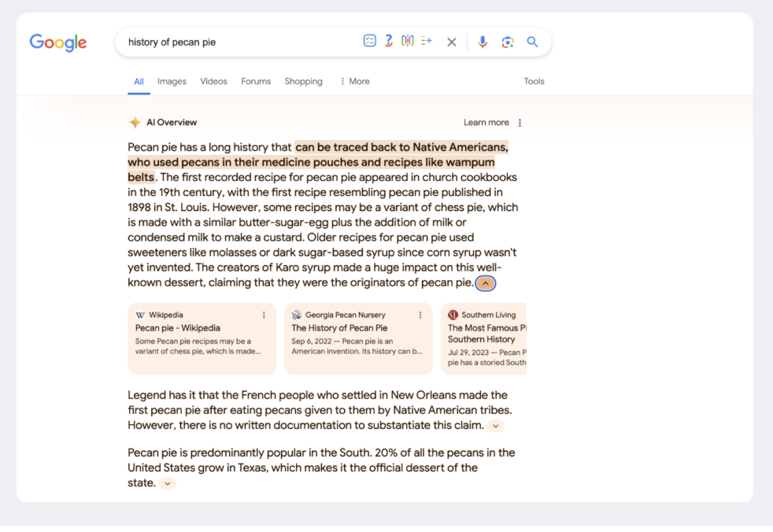Expand sources for the New Orleans legend paragraph

click(495, 426)
